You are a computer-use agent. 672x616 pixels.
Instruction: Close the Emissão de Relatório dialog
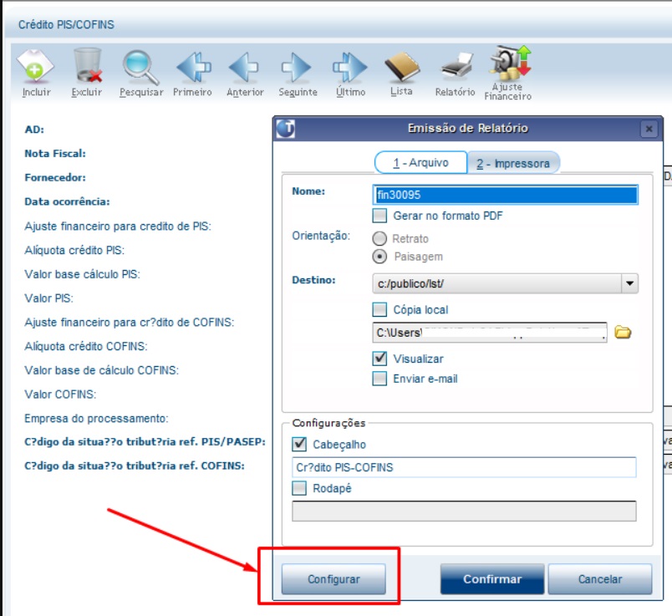pyautogui.click(x=649, y=129)
